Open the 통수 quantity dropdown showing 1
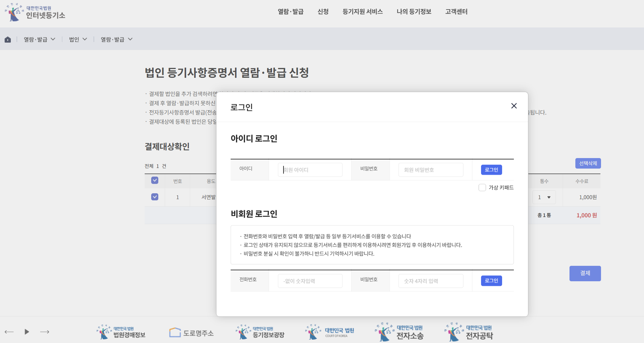Screen dimensions: 644x343 point(544,197)
